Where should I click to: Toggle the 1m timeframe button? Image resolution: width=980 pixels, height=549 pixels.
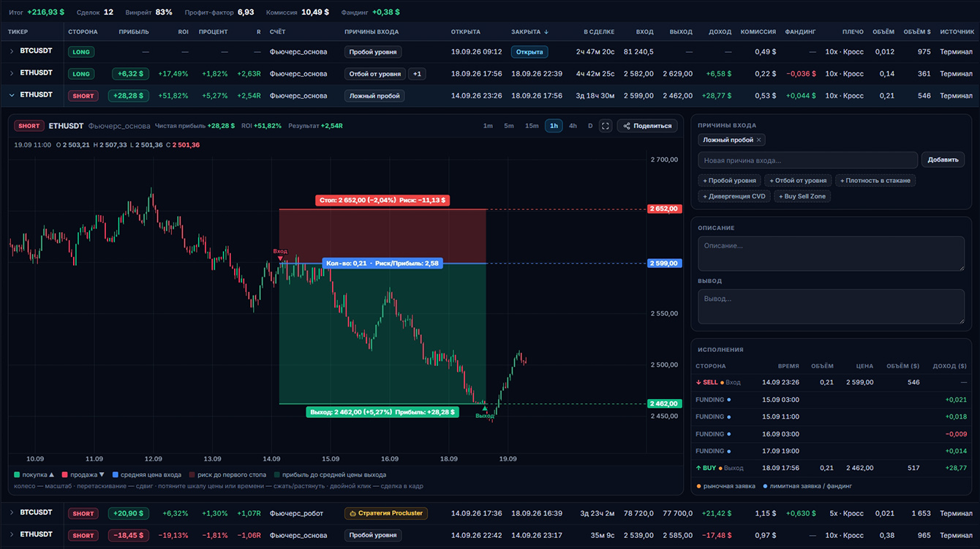click(x=488, y=126)
